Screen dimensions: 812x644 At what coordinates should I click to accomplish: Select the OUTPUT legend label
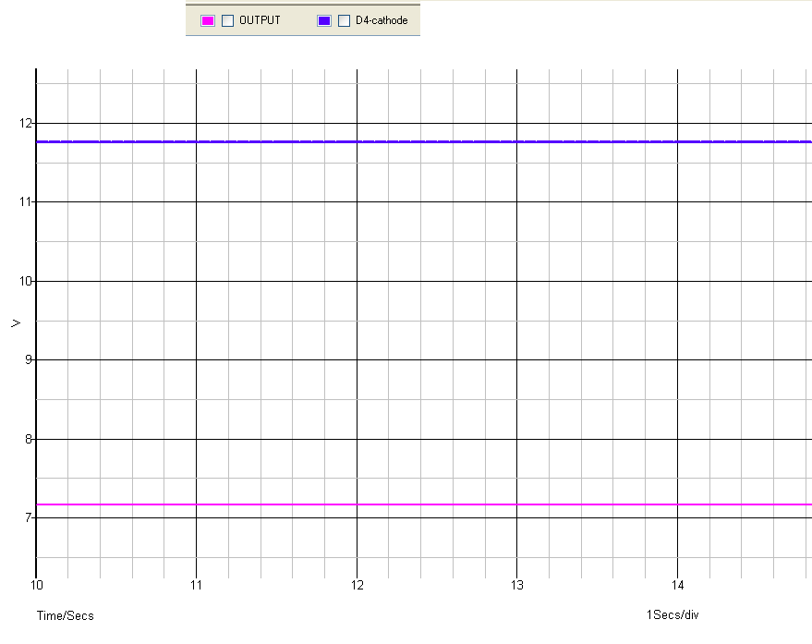coord(260,20)
